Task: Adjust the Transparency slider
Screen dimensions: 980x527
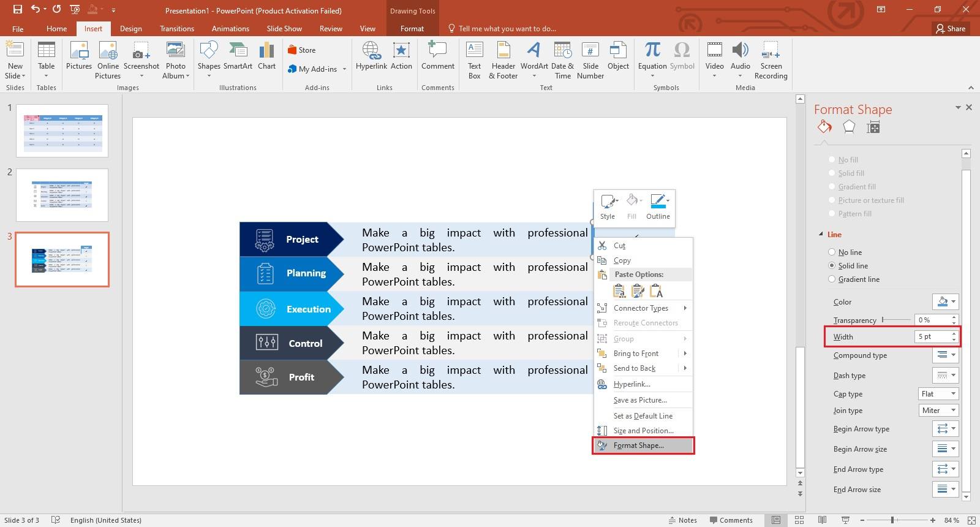Action: [x=895, y=320]
